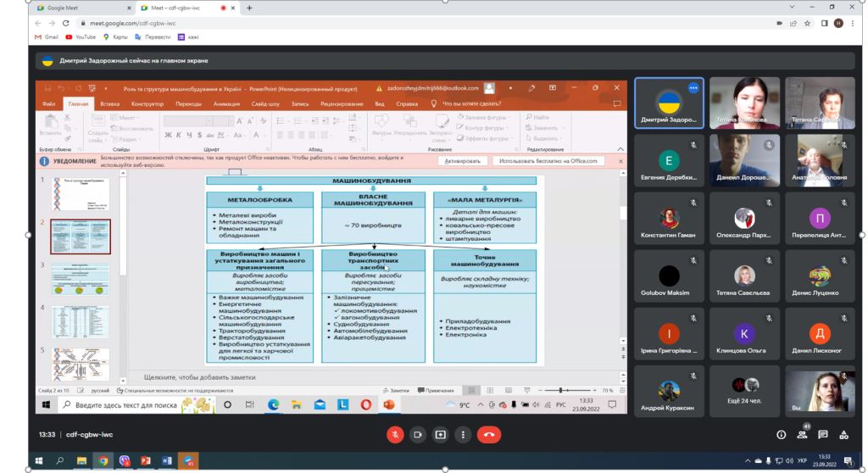The height and width of the screenshot is (473, 868).
Task: Open the YouTube bookmark
Action: (81, 37)
